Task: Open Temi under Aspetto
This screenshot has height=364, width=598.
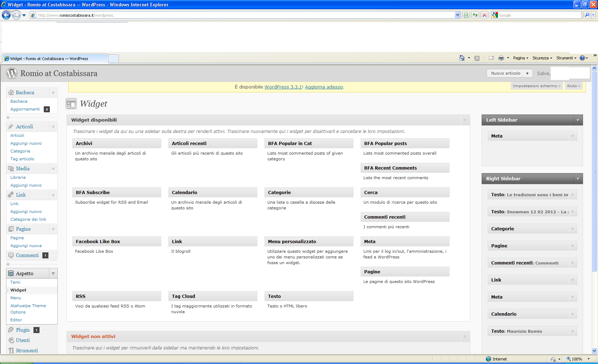Action: coord(15,282)
